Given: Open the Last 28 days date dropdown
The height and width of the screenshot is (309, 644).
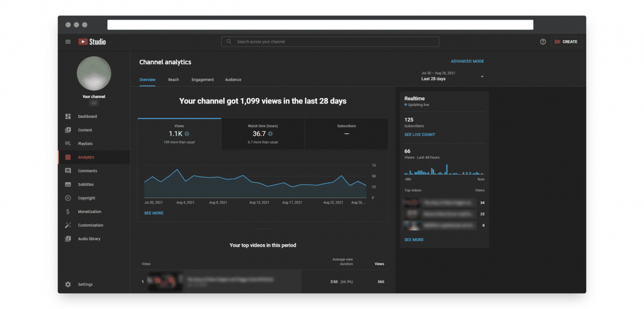Looking at the screenshot, I should point(452,76).
